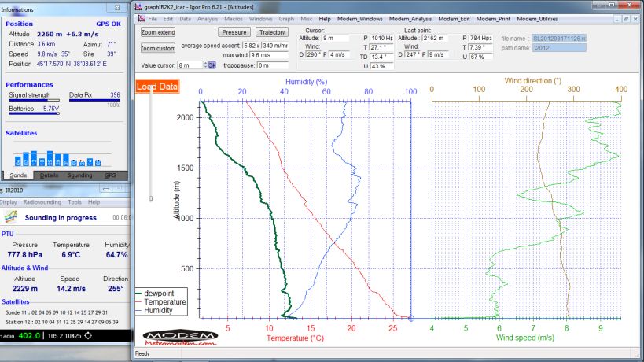Click the Trajectory button

272,32
